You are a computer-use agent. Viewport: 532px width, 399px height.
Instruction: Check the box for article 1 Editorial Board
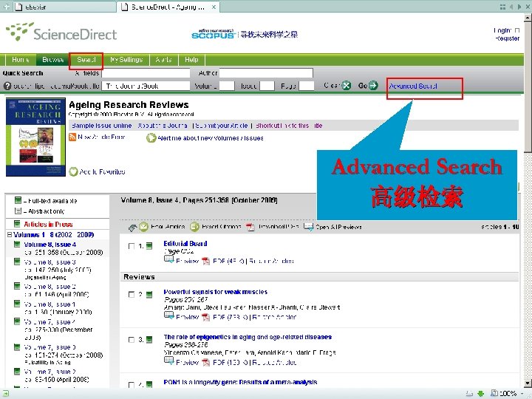(132, 246)
